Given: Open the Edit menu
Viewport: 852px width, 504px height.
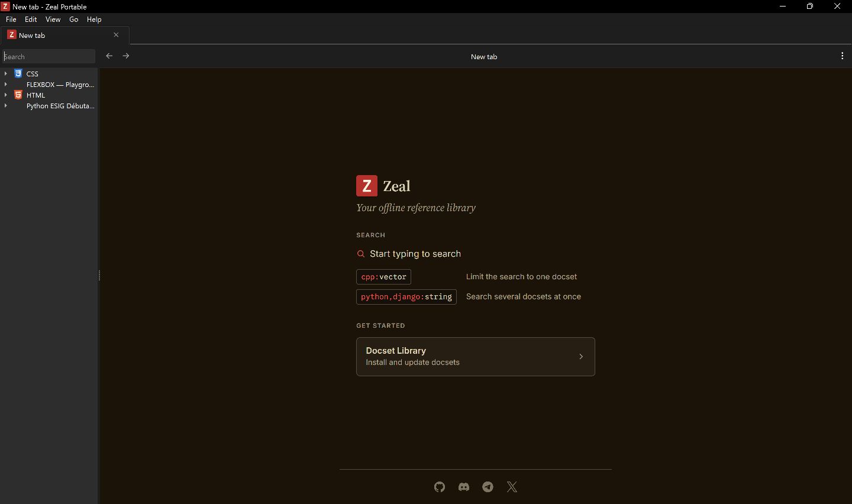Looking at the screenshot, I should [x=31, y=20].
